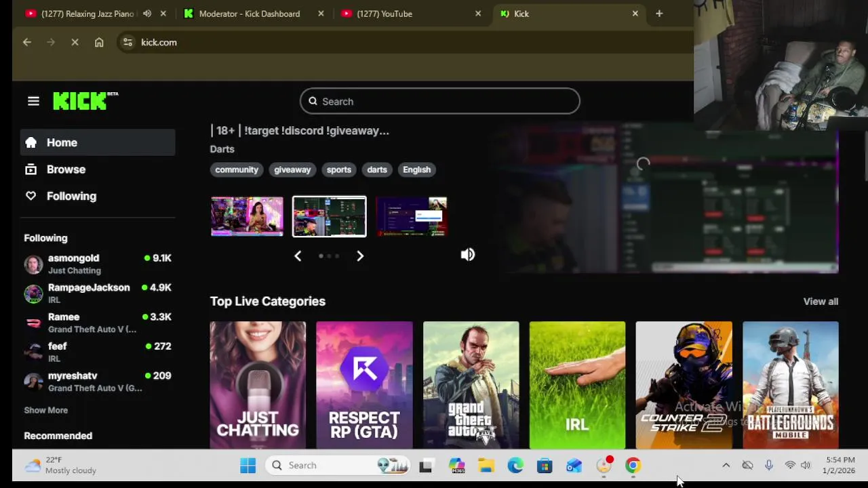This screenshot has height=488, width=868.
Task: Open Wi-Fi network settings in tray
Action: point(790,466)
